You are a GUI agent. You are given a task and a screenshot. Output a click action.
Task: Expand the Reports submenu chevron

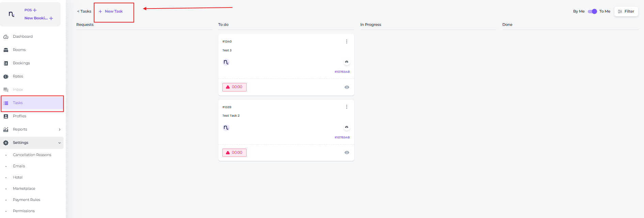[60, 130]
